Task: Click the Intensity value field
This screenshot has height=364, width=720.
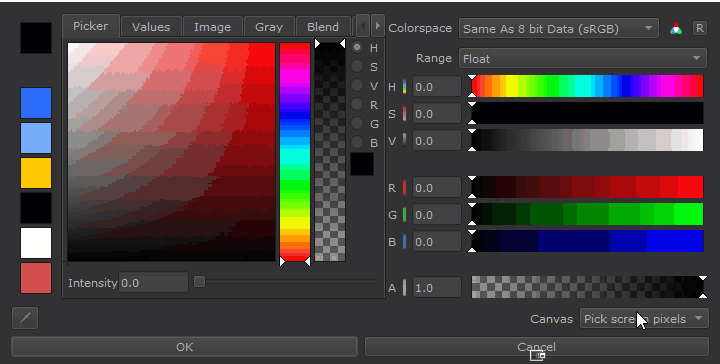Action: pos(153,283)
